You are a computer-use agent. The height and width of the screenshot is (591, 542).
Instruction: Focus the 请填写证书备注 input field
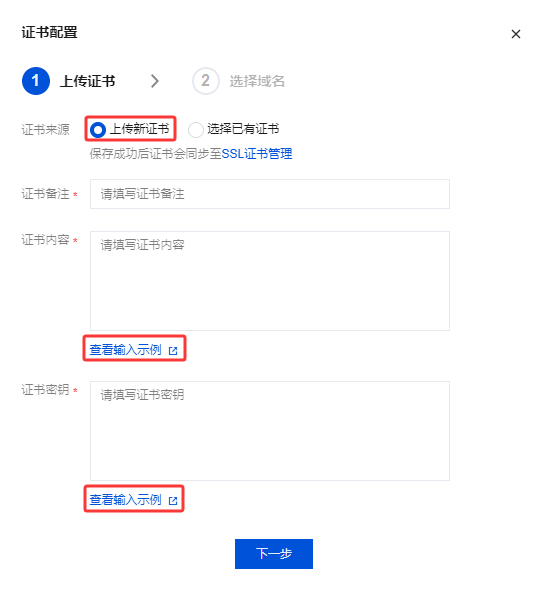tap(270, 194)
